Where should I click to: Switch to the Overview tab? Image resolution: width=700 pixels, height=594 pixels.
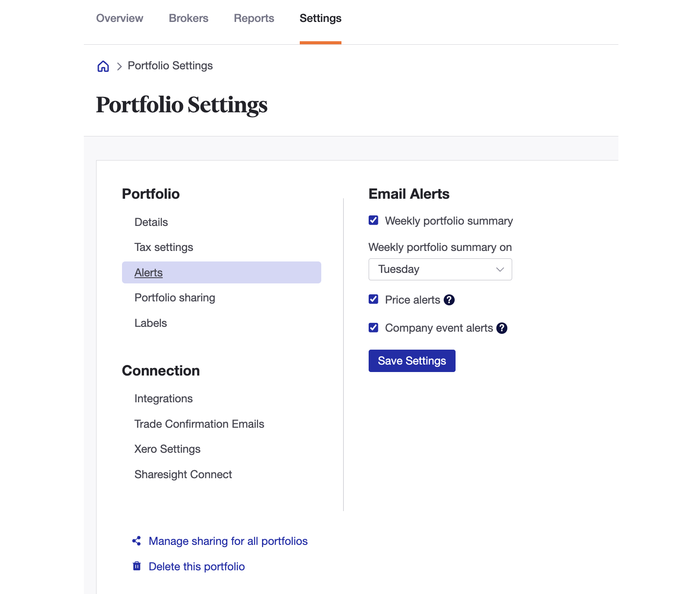click(119, 18)
